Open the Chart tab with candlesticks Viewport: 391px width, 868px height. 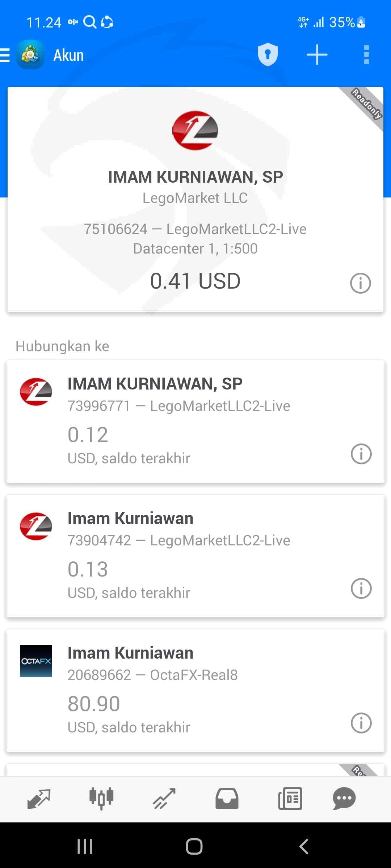click(101, 799)
